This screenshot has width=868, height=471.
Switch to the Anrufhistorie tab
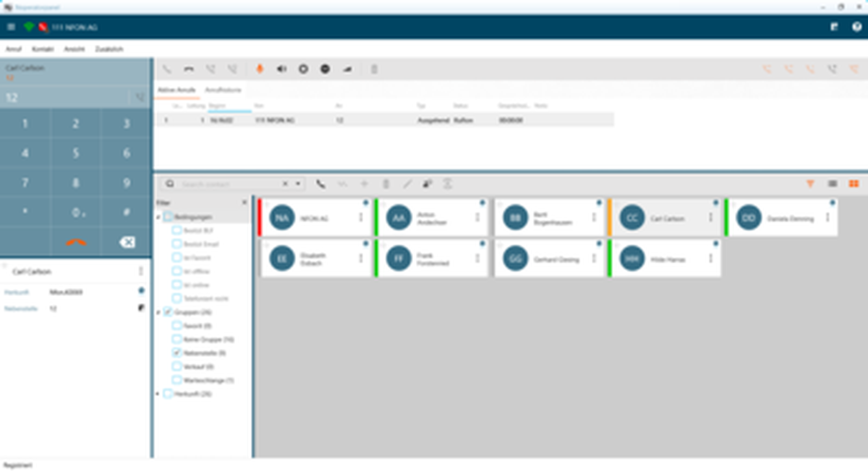click(223, 90)
